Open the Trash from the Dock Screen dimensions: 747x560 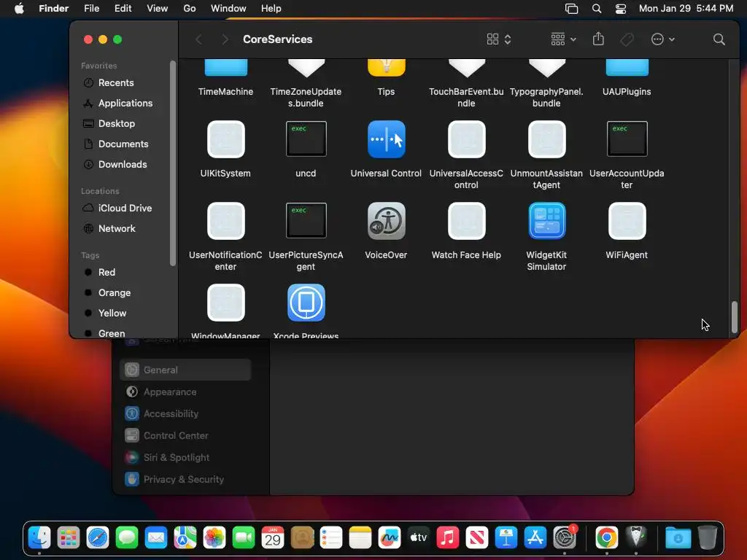pyautogui.click(x=708, y=537)
